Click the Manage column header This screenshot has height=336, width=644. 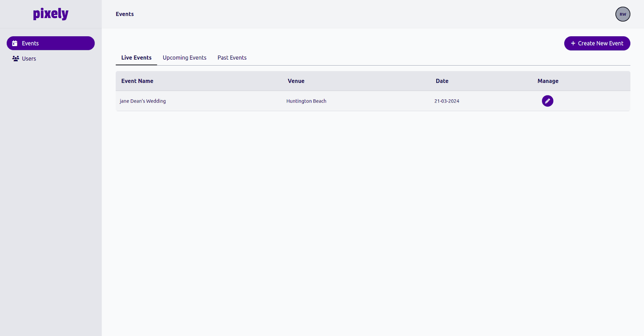tap(548, 81)
